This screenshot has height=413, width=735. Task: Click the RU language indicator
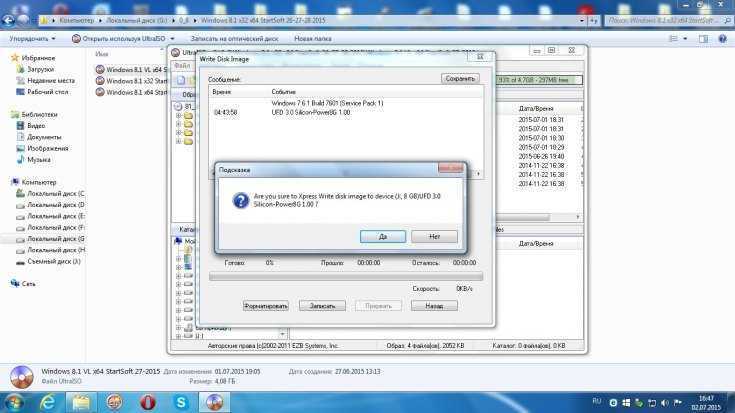pyautogui.click(x=597, y=401)
